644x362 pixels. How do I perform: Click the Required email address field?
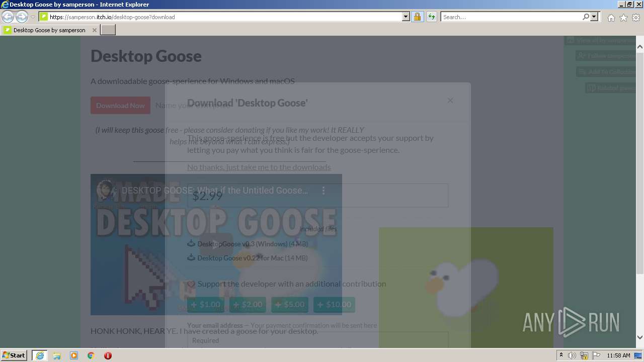(317, 340)
